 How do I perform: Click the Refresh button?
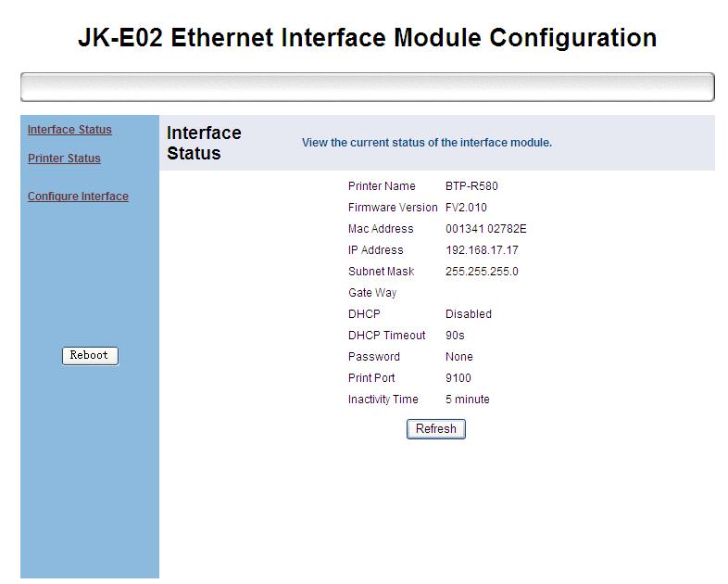click(435, 429)
